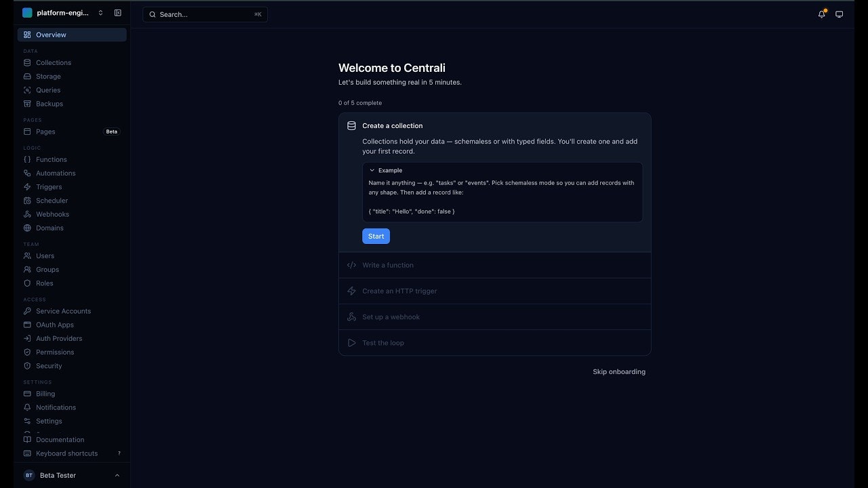The width and height of the screenshot is (868, 488).
Task: Click the Documentation book icon
Action: [x=27, y=440]
